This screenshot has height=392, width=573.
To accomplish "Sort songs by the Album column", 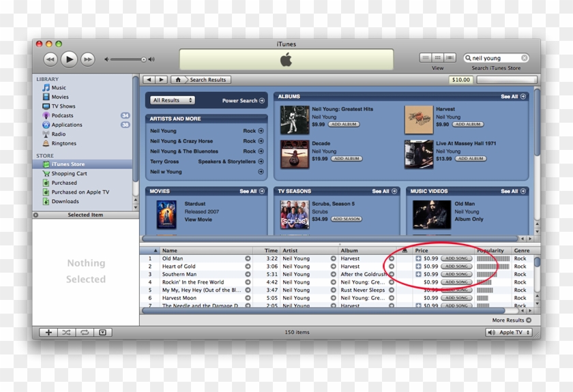I will tap(367, 251).
